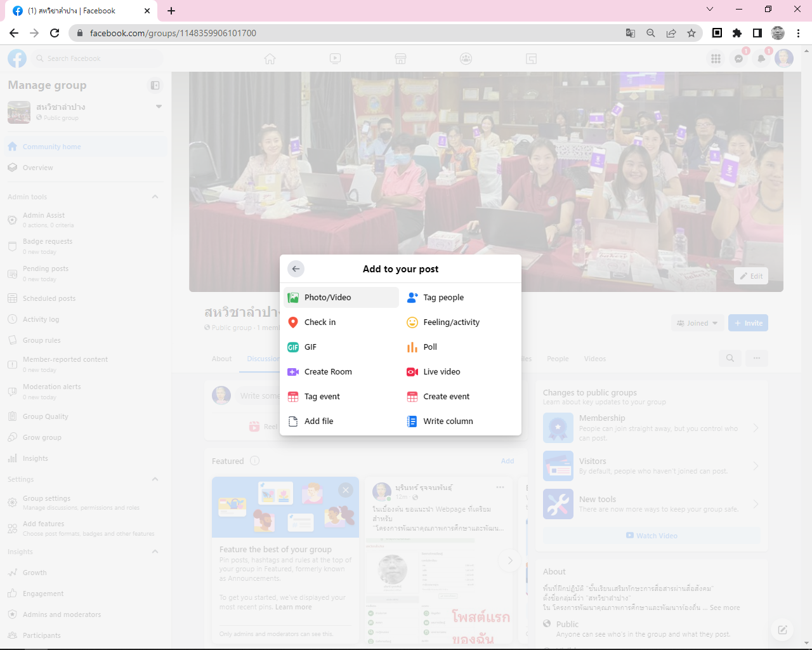The width and height of the screenshot is (812, 650).
Task: Click the Facebook logo
Action: click(17, 58)
